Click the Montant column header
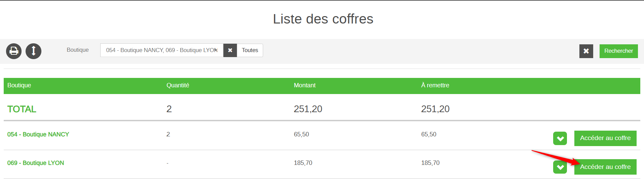 click(305, 85)
